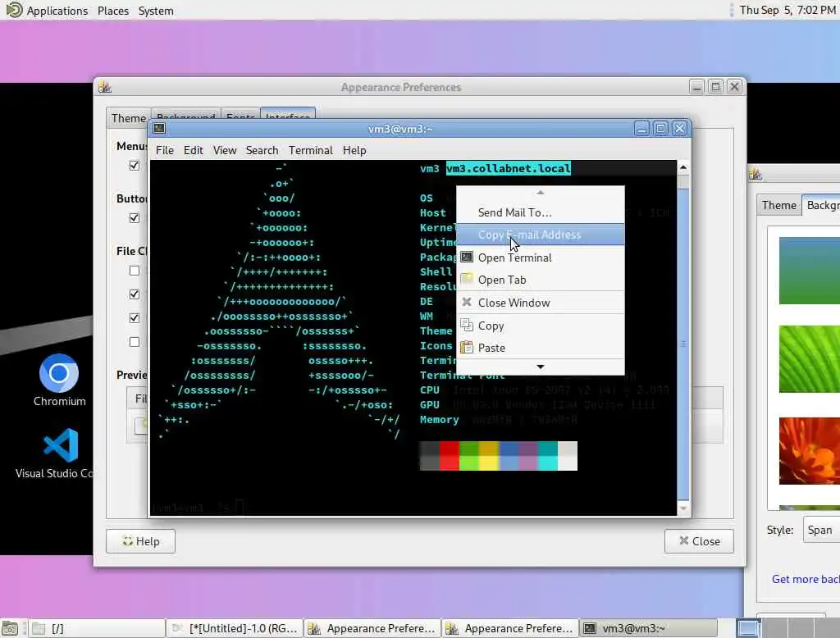
Task: Switch to [*[Untitled]-1.0 taskbar window
Action: pos(235,628)
